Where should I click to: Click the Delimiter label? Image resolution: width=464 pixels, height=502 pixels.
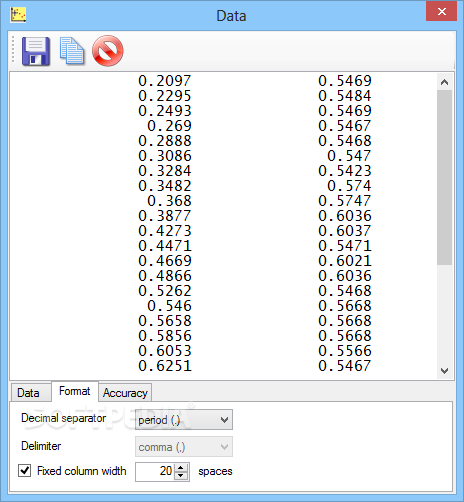(x=41, y=446)
